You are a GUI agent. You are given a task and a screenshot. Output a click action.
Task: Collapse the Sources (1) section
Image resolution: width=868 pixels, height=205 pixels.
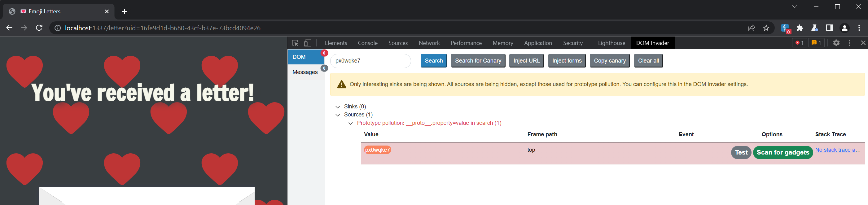click(x=338, y=115)
